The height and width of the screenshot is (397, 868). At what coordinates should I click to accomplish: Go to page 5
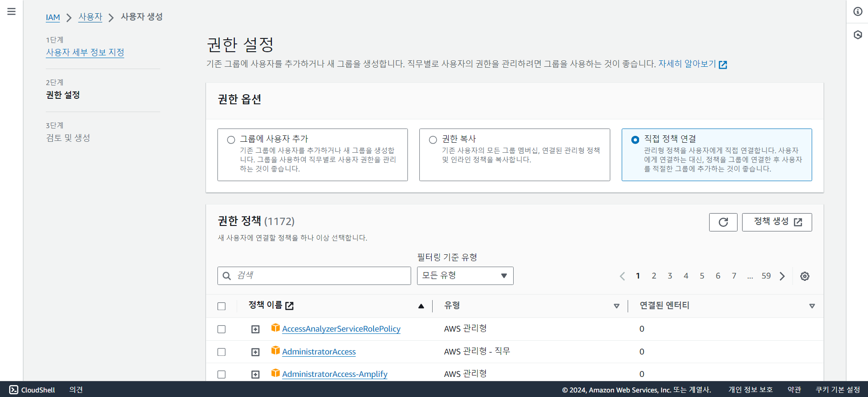702,276
